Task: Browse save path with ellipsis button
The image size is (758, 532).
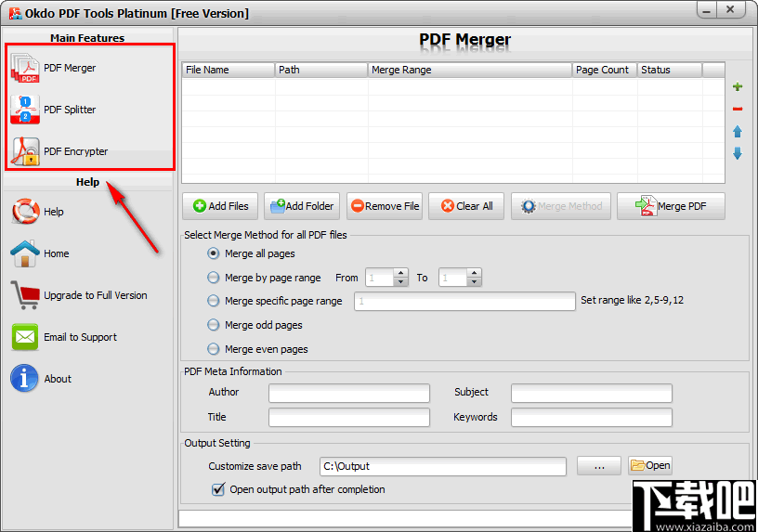Action: coord(599,466)
